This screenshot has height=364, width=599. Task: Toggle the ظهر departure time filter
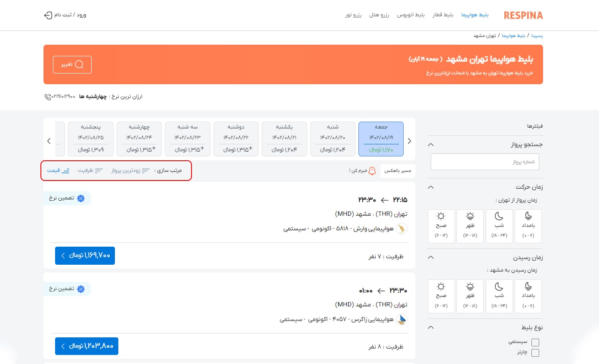[x=470, y=216]
